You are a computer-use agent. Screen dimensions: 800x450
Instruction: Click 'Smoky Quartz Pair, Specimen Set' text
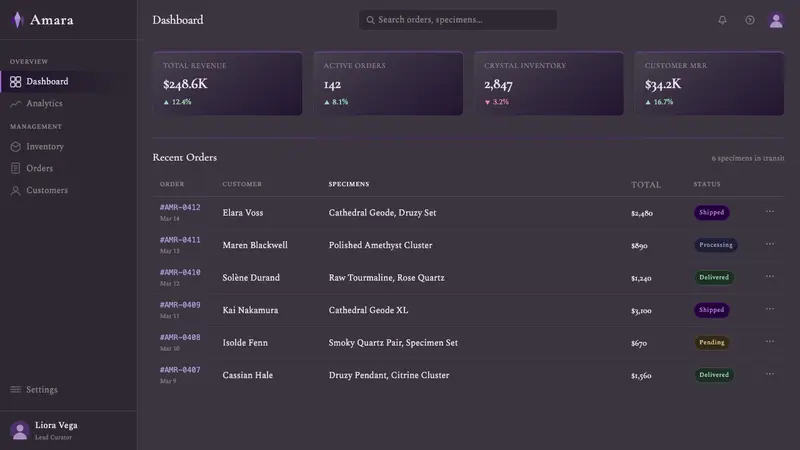coord(393,343)
